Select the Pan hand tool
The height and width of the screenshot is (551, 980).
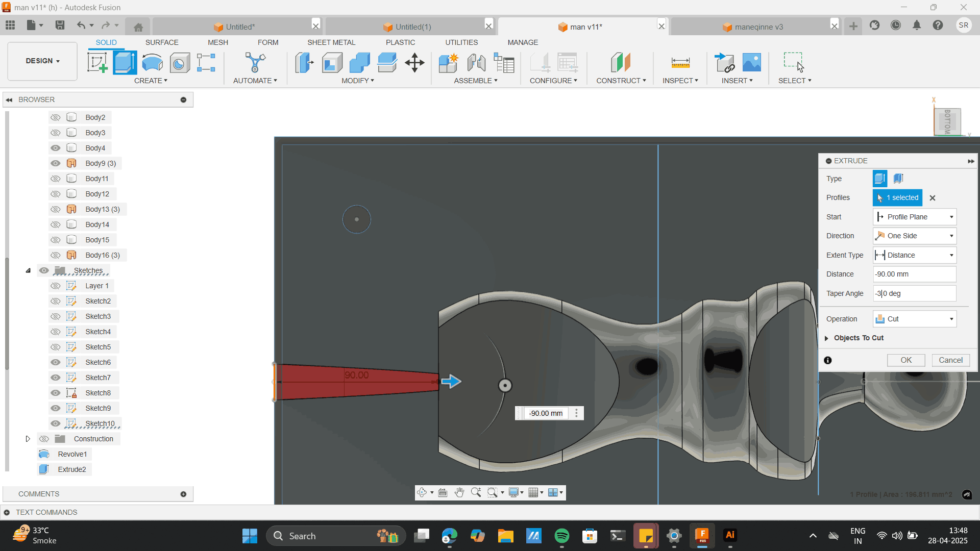(459, 492)
